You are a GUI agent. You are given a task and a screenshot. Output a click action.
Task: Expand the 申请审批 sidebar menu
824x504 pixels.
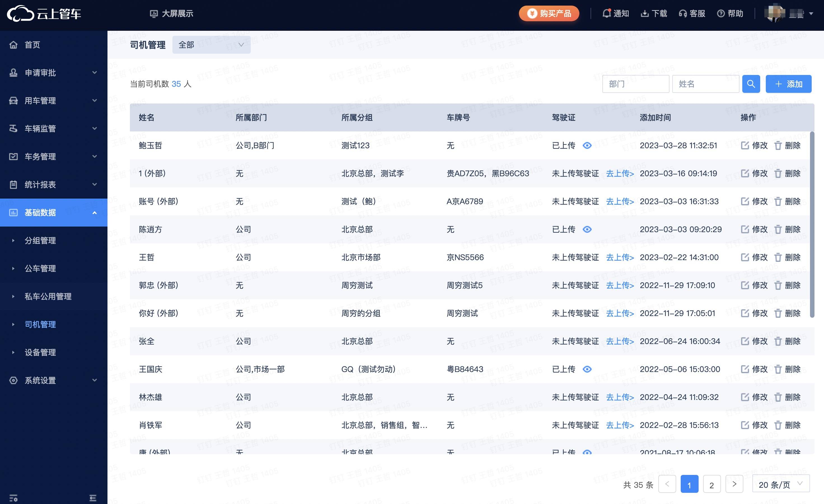click(53, 72)
